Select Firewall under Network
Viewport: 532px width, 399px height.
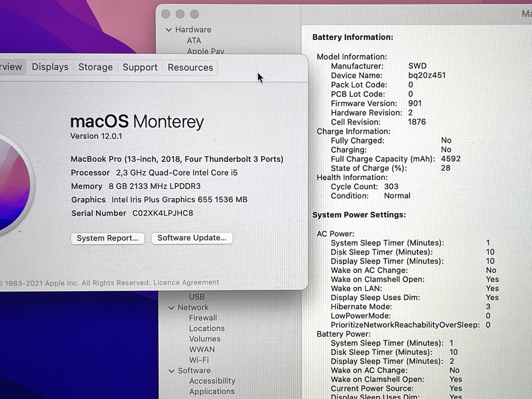203,318
